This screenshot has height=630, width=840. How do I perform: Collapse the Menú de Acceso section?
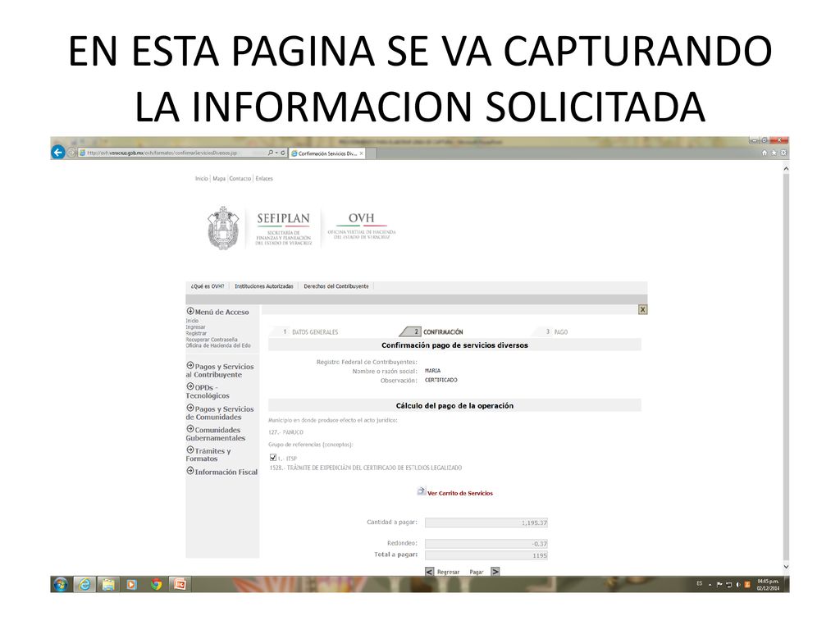tap(190, 311)
